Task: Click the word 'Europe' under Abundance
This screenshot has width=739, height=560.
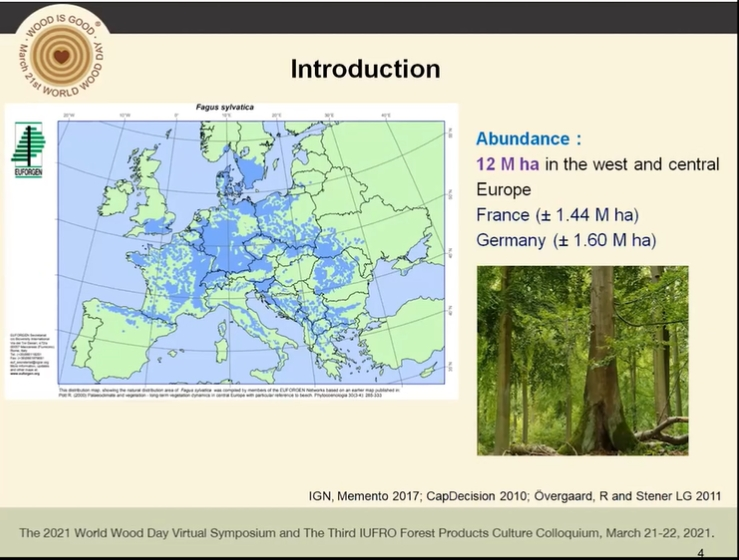Action: pos(503,190)
